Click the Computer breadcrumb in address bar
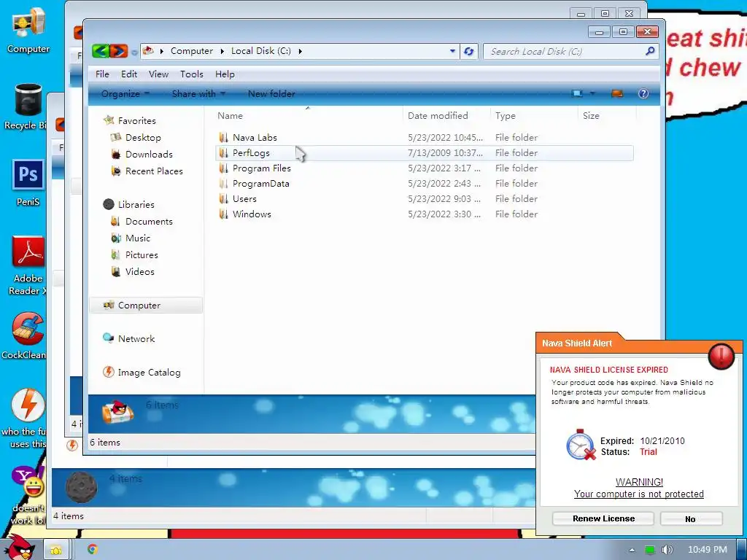 click(x=192, y=51)
